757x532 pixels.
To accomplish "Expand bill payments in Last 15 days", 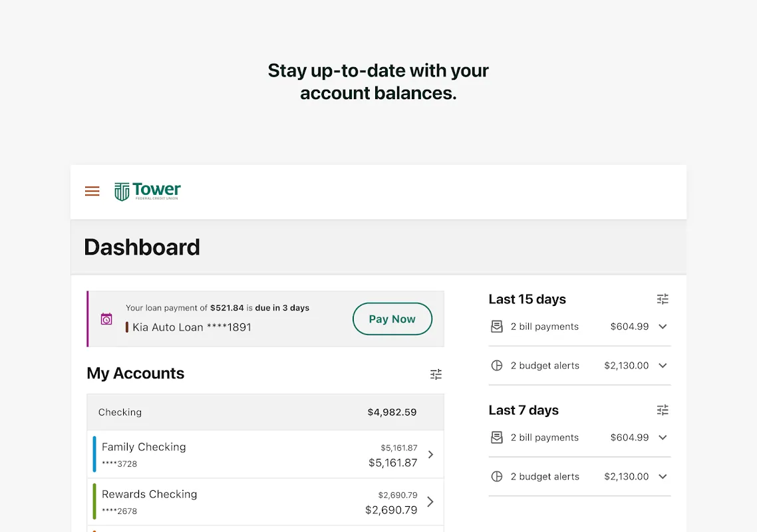I will pos(663,327).
